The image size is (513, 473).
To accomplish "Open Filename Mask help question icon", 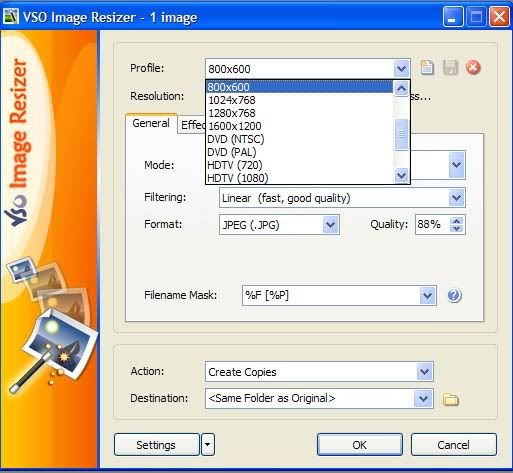I will point(454,295).
